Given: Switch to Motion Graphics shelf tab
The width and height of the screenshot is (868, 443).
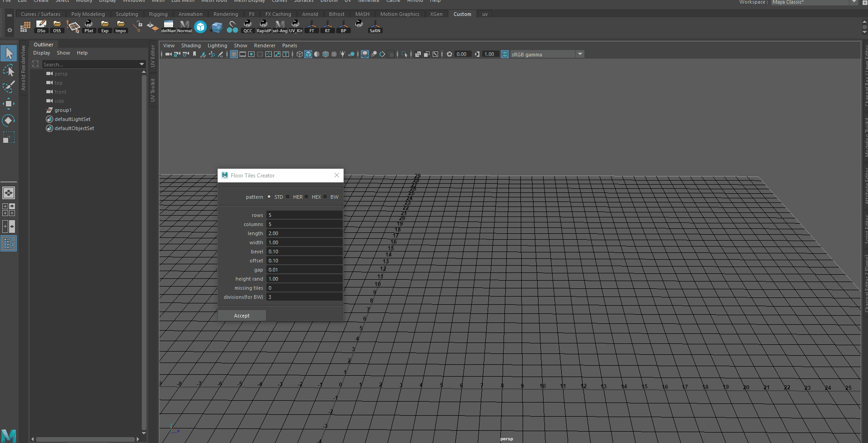Looking at the screenshot, I should tap(400, 14).
